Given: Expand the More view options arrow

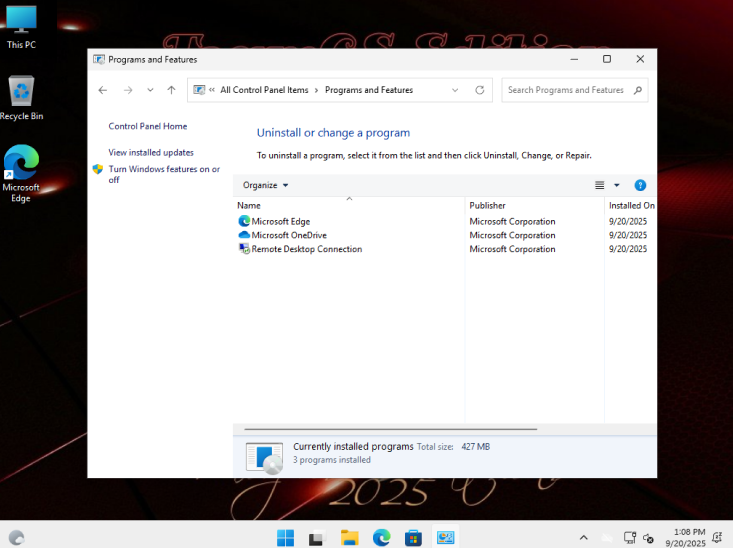Looking at the screenshot, I should pos(617,185).
